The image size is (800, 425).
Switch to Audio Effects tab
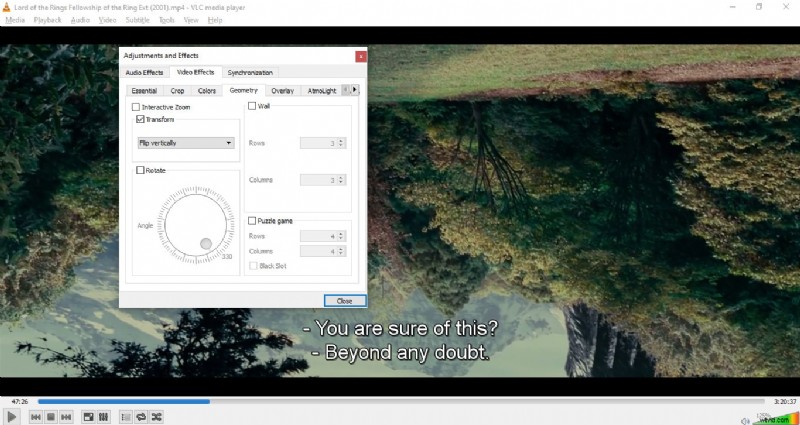point(144,72)
